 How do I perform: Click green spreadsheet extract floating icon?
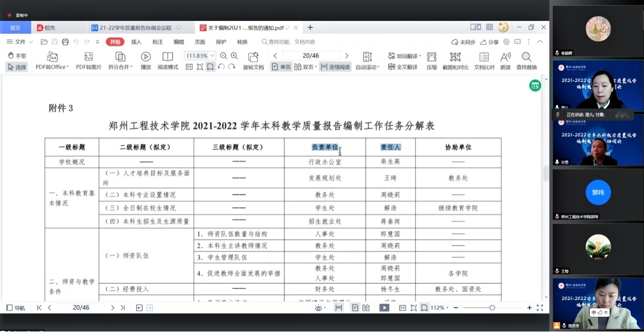click(535, 86)
